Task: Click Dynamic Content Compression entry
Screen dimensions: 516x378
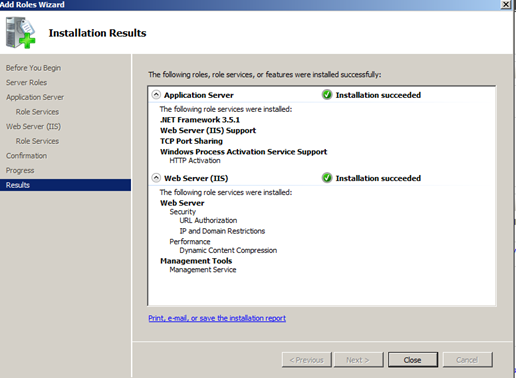Action: click(228, 250)
